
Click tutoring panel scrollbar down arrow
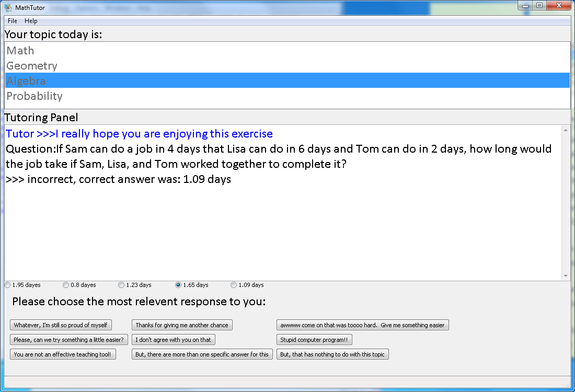(566, 276)
